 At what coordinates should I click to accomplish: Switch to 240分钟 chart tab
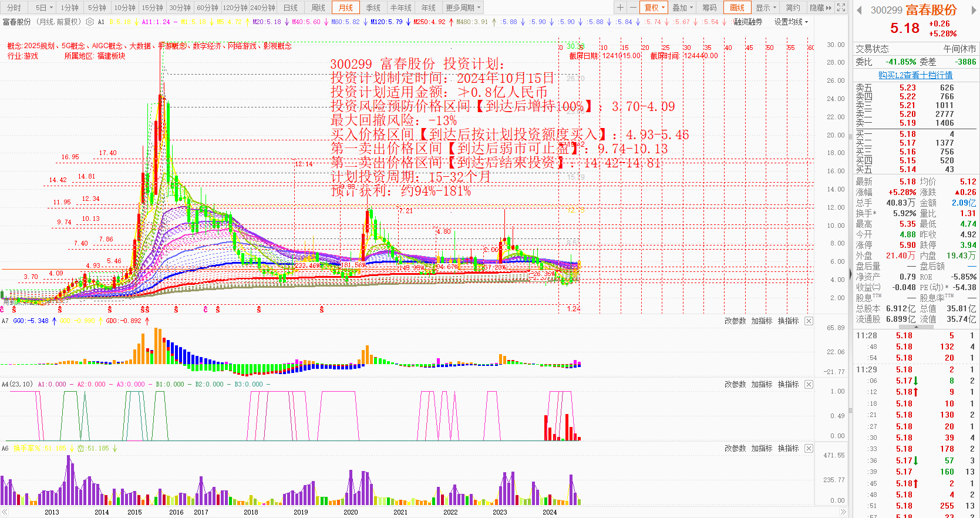click(x=262, y=8)
